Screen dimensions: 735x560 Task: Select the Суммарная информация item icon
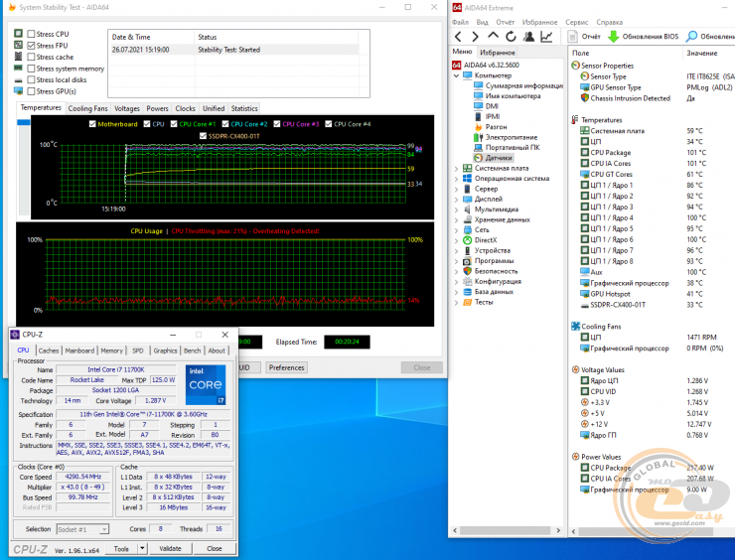(x=478, y=85)
